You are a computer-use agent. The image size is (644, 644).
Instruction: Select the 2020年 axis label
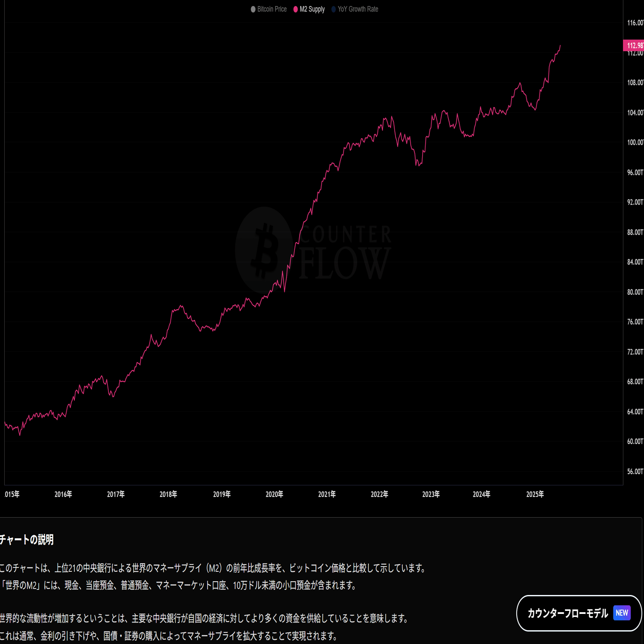(274, 494)
